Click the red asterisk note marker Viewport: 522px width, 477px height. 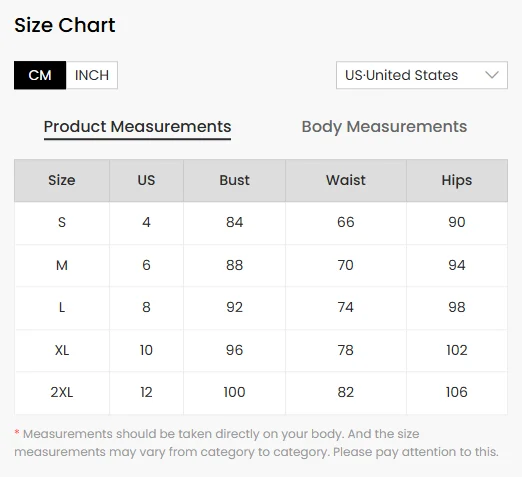pyautogui.click(x=17, y=433)
